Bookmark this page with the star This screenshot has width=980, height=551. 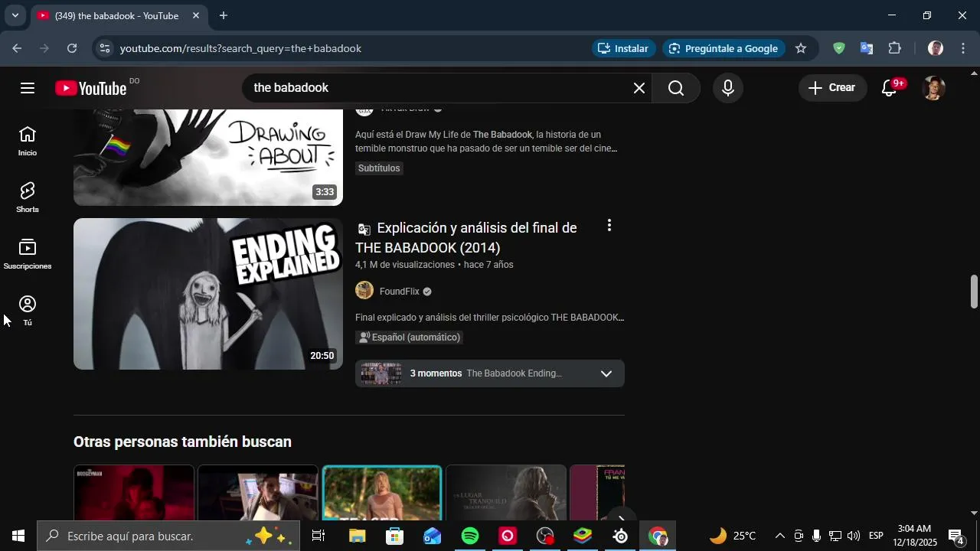pyautogui.click(x=801, y=48)
